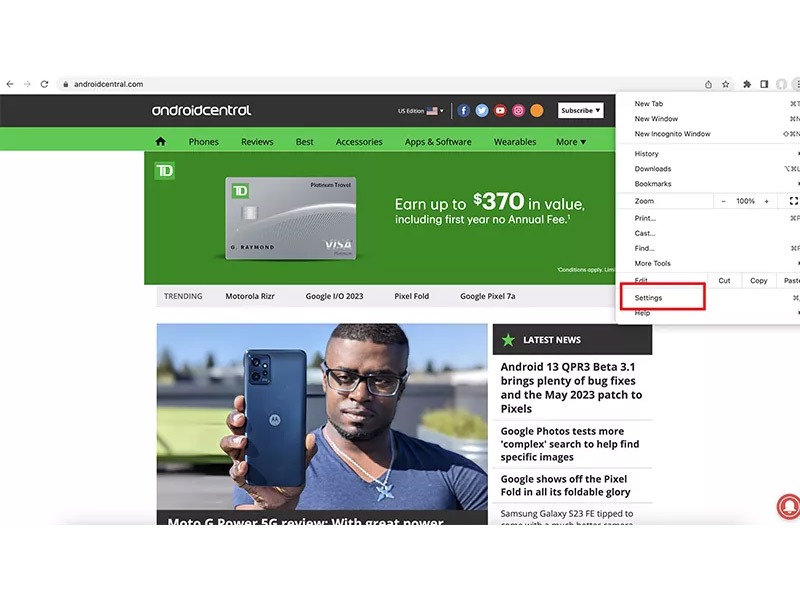Image resolution: width=800 pixels, height=600 pixels.
Task: Go to Android Central home icon
Action: (x=160, y=141)
